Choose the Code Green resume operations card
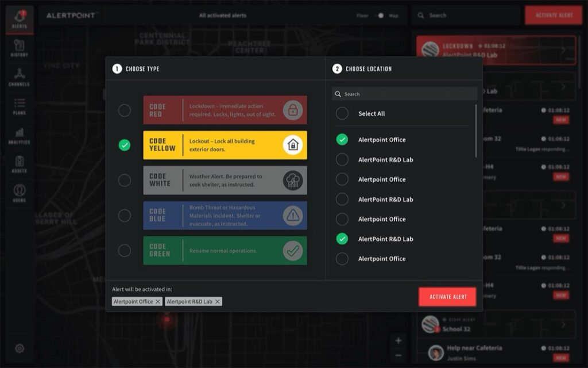Image resolution: width=588 pixels, height=368 pixels. (225, 251)
